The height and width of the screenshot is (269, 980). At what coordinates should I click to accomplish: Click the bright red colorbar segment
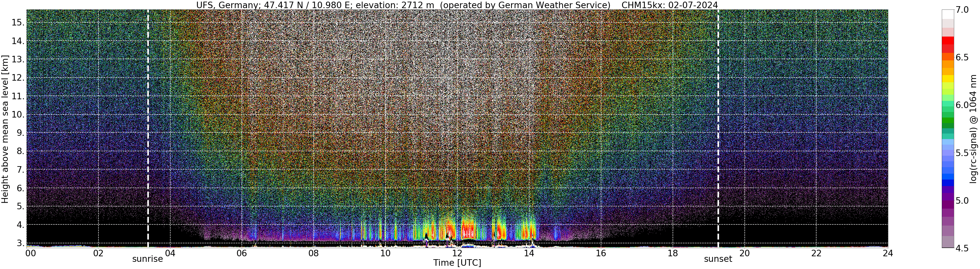tap(948, 41)
